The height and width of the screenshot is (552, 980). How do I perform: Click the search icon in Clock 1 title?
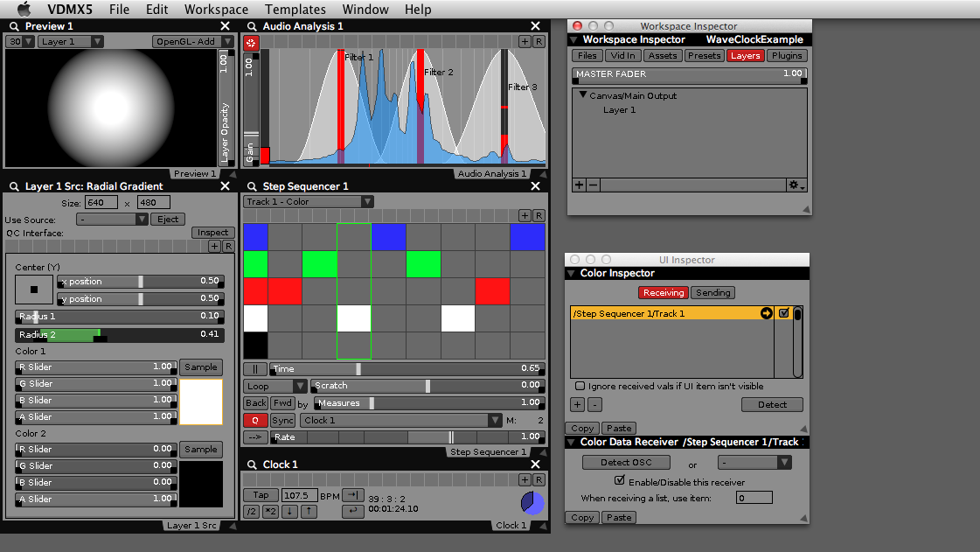tap(252, 465)
